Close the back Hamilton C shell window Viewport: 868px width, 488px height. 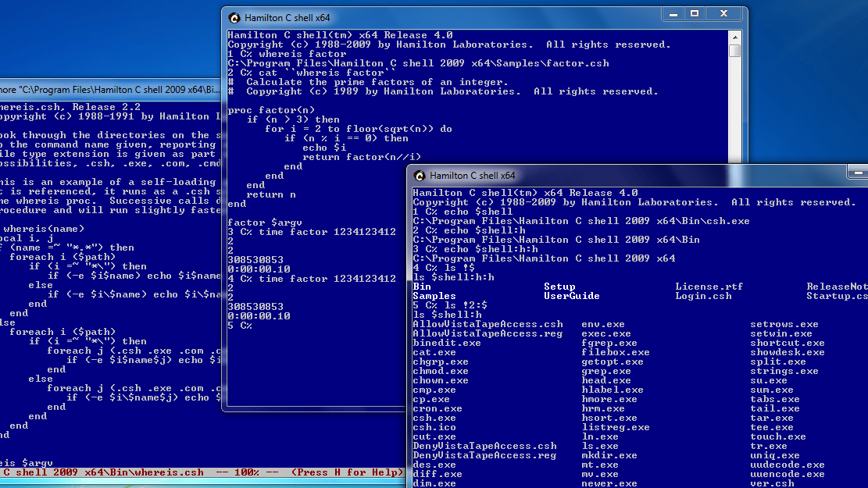point(723,14)
